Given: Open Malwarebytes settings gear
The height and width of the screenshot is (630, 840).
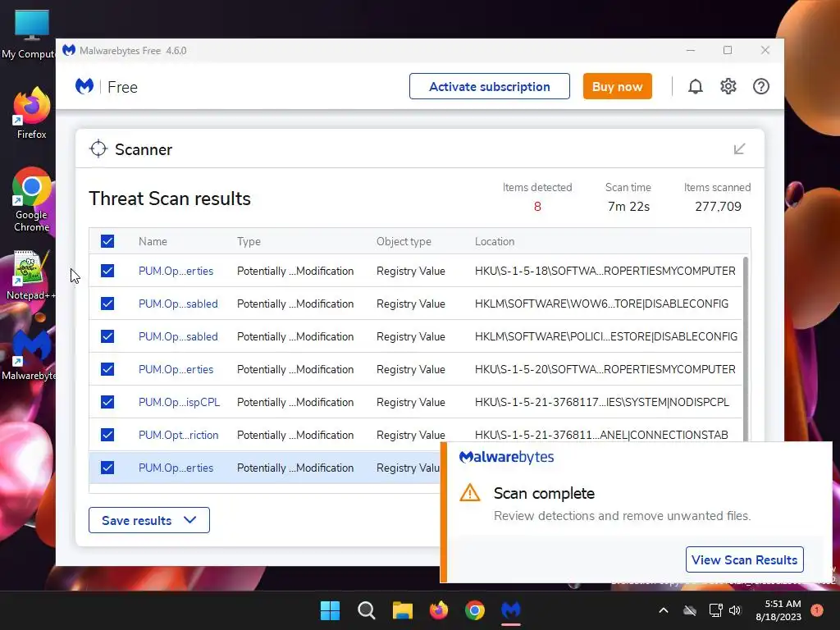Looking at the screenshot, I should click(728, 86).
